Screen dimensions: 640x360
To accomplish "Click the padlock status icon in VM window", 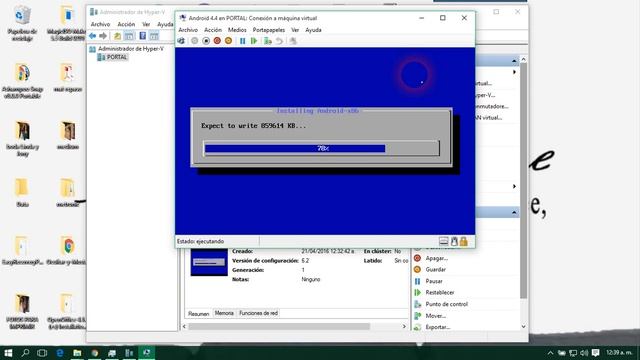I will [464, 241].
